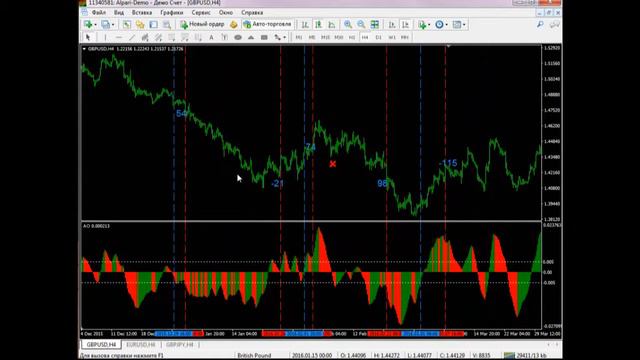The image size is (640, 360).
Task: Switch to W1 timeframe
Action: click(392, 37)
